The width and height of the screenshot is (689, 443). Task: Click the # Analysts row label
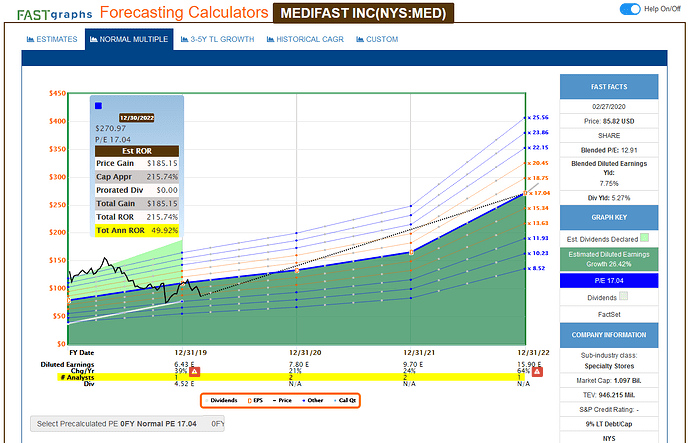click(76, 377)
